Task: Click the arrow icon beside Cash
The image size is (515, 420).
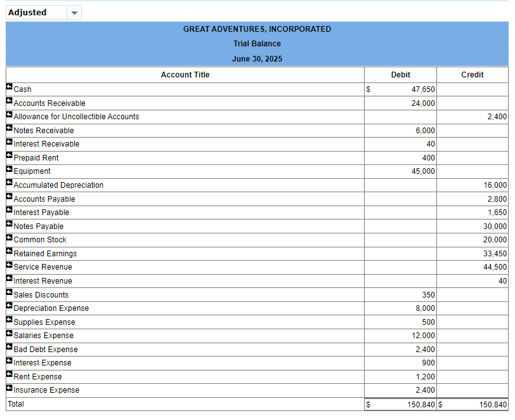Action: [x=9, y=86]
